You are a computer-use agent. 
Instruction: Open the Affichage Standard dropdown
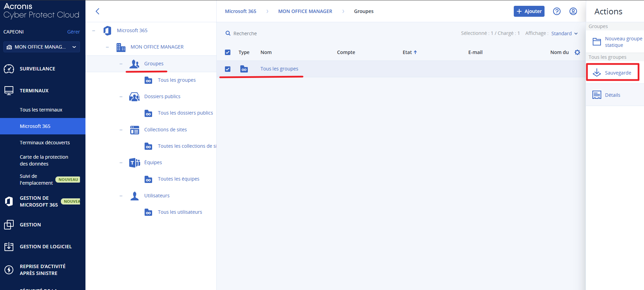tap(564, 34)
